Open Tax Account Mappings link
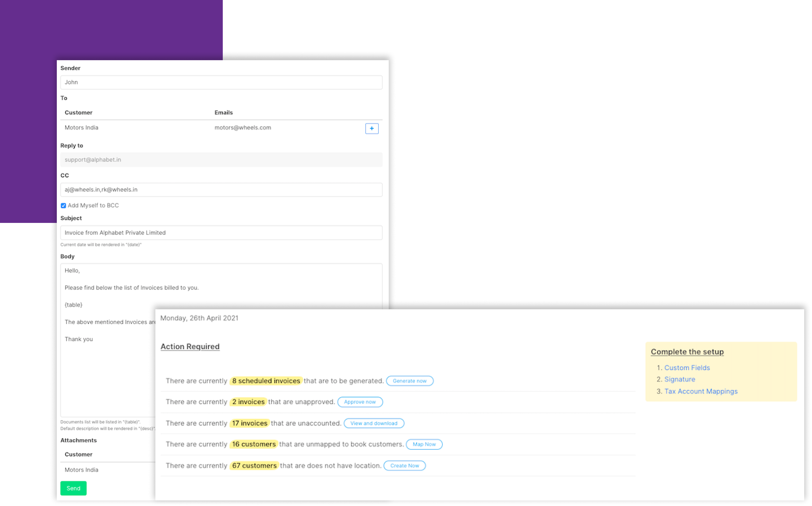This screenshot has width=812, height=506. [701, 391]
